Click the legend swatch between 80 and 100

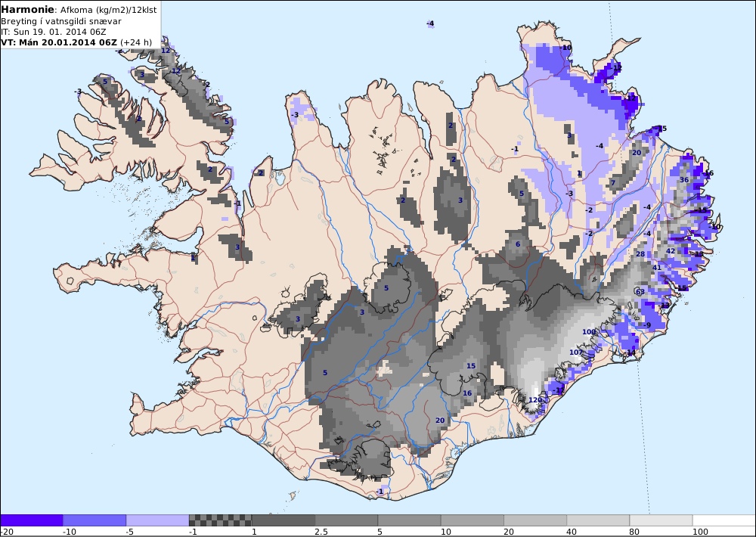click(x=661, y=520)
